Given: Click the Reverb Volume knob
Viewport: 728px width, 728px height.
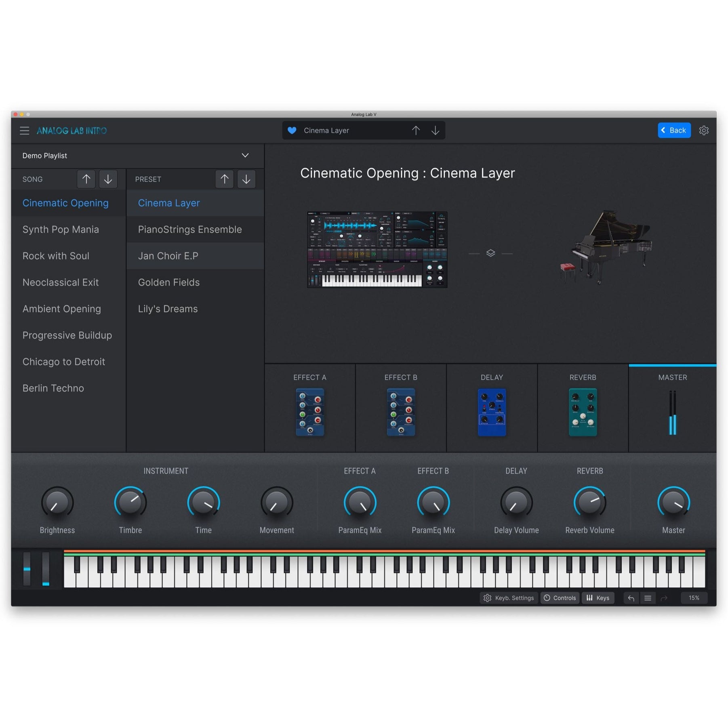Looking at the screenshot, I should pos(589,503).
